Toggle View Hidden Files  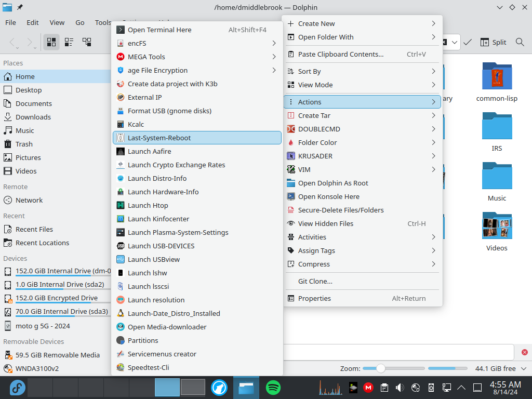pyautogui.click(x=362, y=223)
